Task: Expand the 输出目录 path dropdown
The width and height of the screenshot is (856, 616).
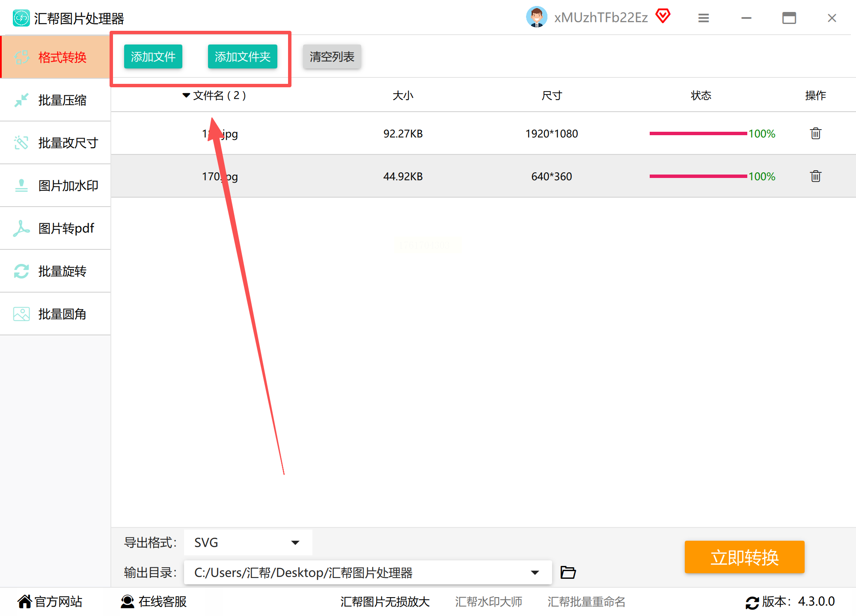Action: coord(535,572)
